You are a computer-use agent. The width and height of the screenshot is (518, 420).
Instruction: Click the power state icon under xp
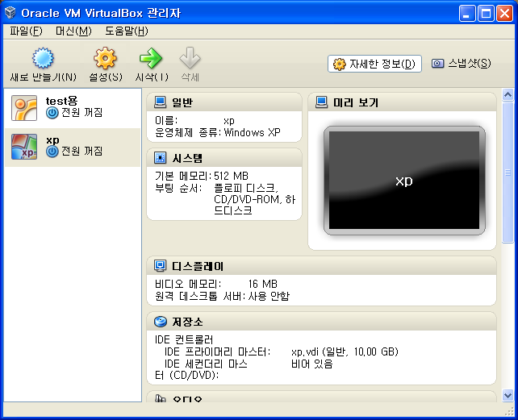coord(52,152)
